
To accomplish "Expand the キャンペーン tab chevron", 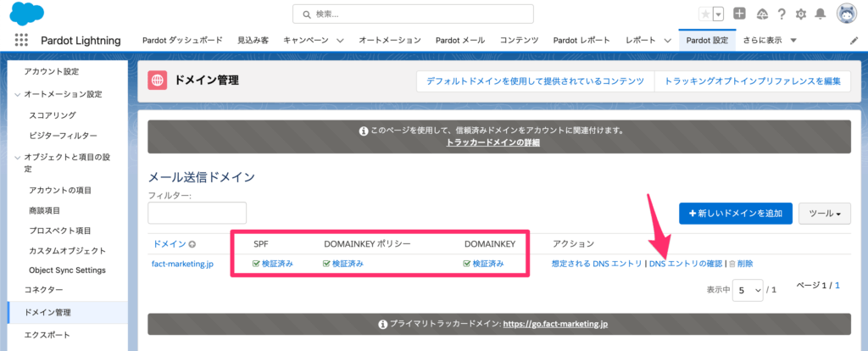I will click(340, 41).
